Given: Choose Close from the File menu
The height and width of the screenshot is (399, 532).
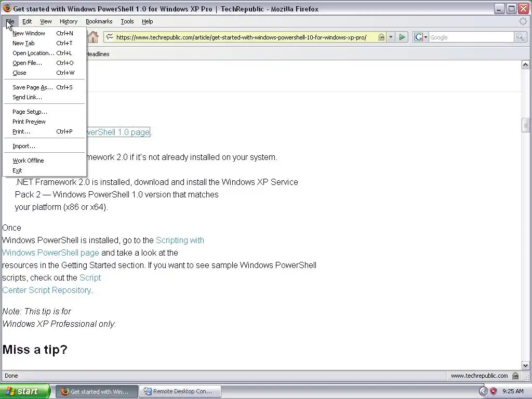Looking at the screenshot, I should (45, 73).
